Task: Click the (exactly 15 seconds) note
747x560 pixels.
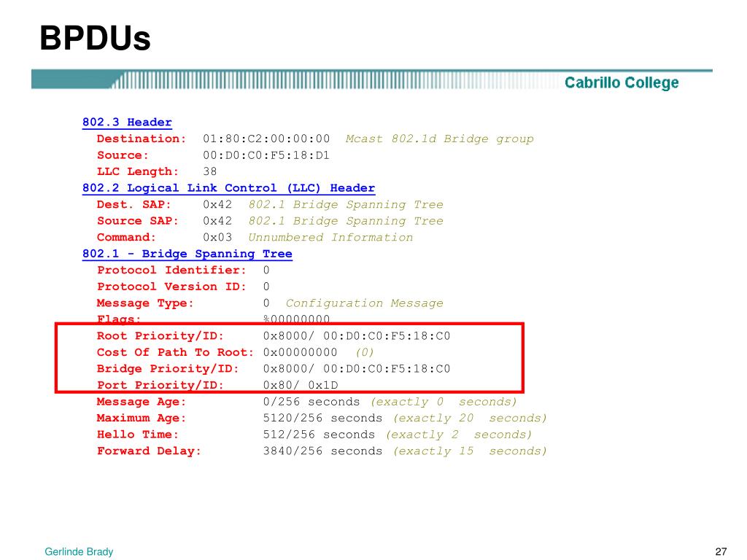Action: coord(470,451)
